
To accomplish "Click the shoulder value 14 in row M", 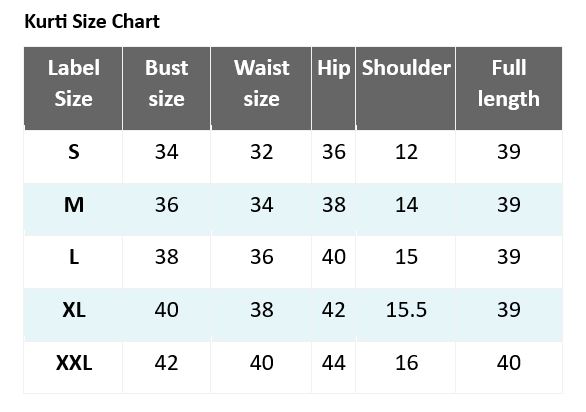I will coord(406,205).
